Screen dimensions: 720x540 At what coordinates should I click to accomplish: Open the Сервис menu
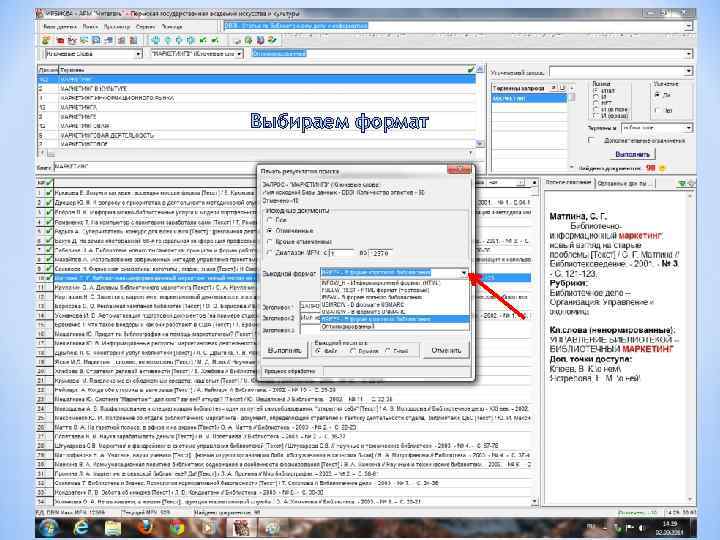point(146,27)
